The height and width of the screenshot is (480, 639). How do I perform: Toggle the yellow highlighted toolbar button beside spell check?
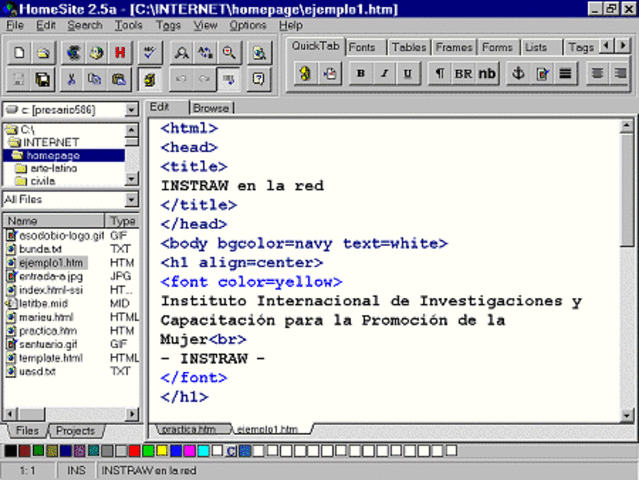tap(150, 79)
